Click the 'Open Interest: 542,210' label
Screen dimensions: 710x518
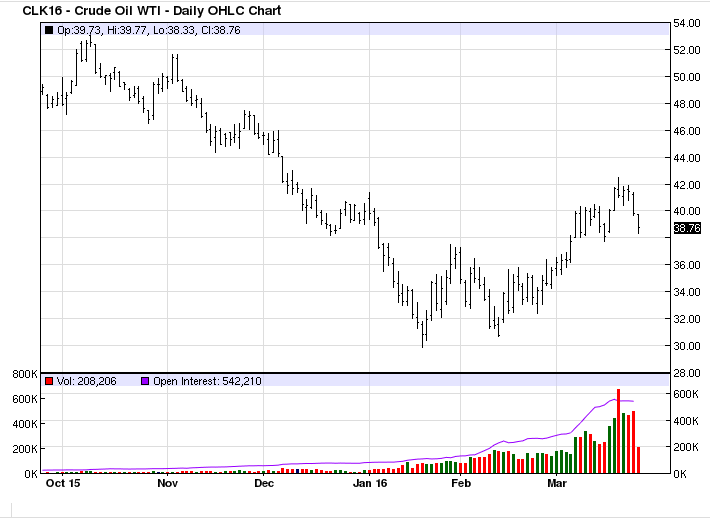tap(207, 381)
